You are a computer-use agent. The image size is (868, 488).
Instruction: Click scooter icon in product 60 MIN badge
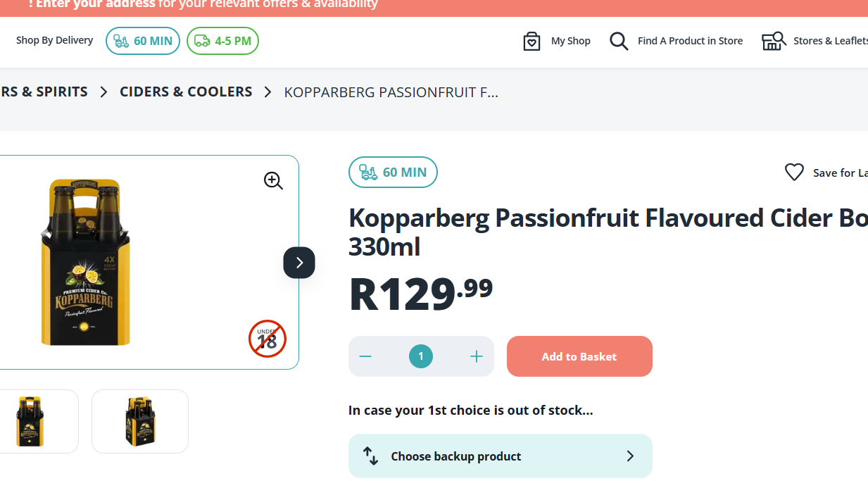pos(368,173)
